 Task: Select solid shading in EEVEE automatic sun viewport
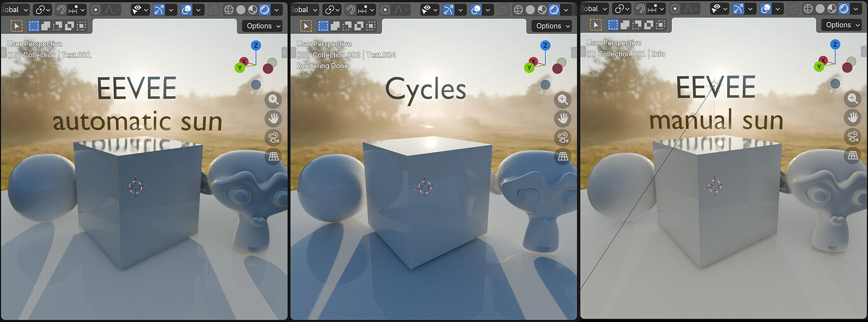(x=241, y=9)
